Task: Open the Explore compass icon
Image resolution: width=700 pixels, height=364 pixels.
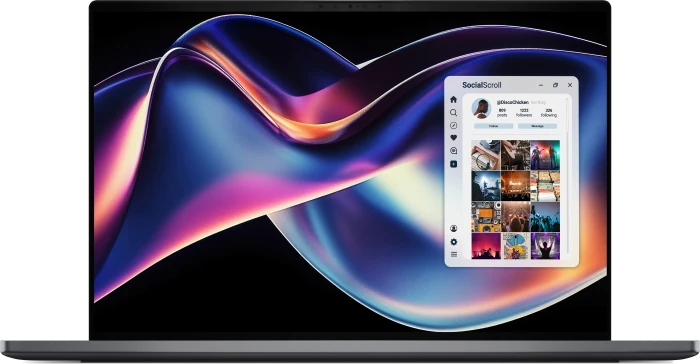Action: pos(454,126)
